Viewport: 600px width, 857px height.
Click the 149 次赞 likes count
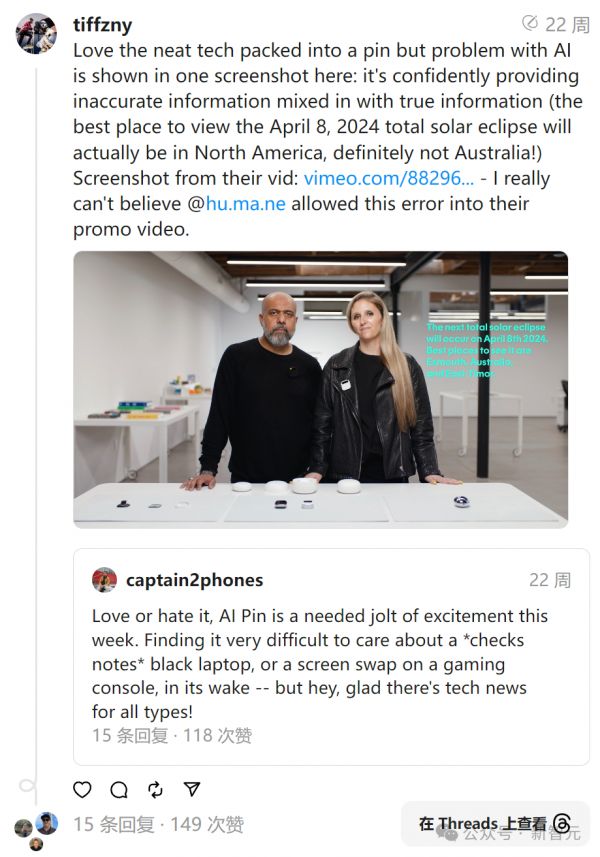point(207,825)
